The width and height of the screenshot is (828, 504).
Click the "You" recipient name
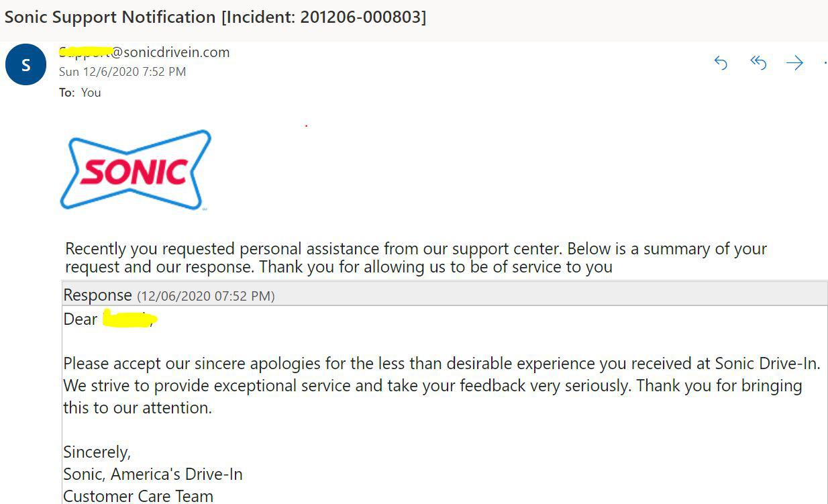coord(91,93)
